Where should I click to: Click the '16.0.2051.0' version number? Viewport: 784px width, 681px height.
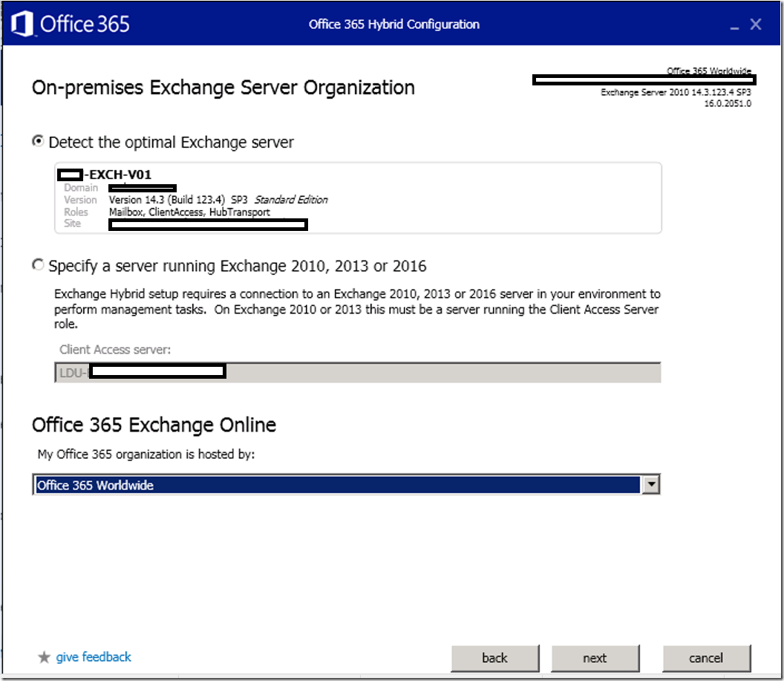click(x=728, y=103)
